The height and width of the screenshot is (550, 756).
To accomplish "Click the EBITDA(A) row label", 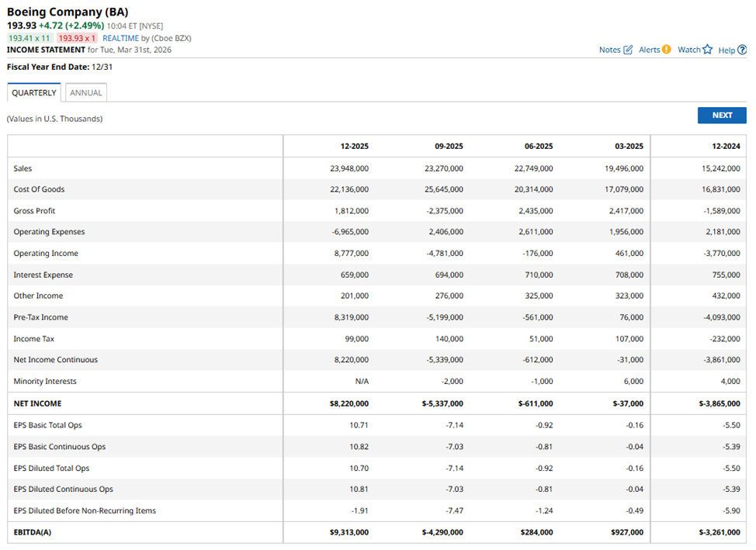I will click(33, 532).
